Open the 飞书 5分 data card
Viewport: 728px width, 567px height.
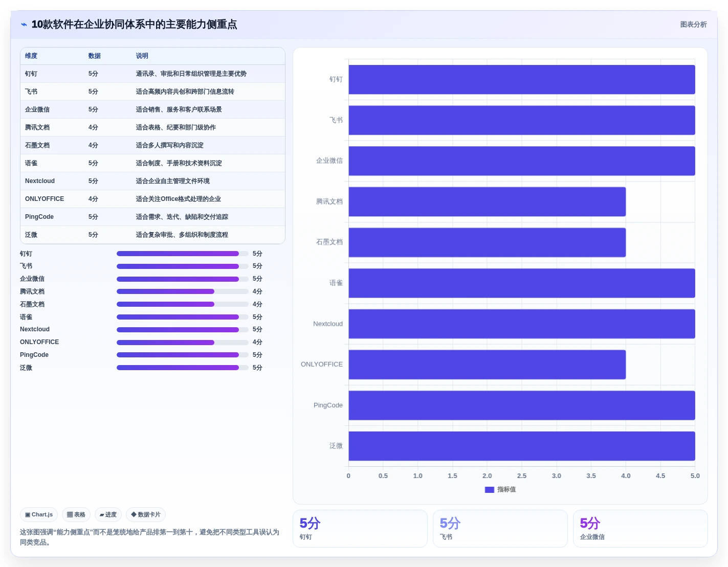(x=500, y=529)
